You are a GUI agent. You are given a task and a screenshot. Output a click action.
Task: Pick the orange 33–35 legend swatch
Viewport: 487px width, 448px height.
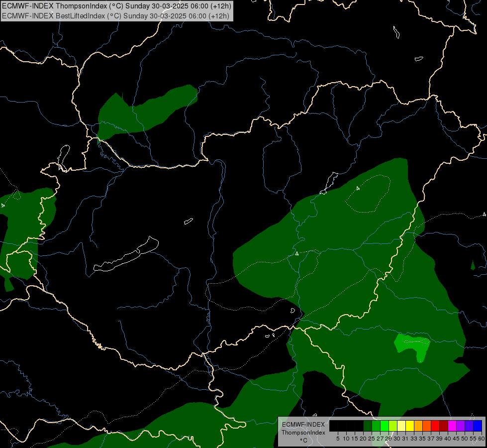418,426
